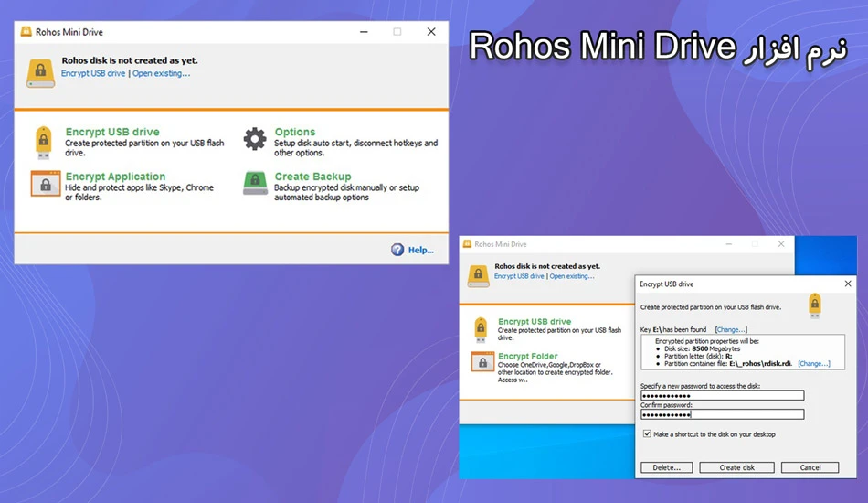Open Encrypt USB drive heading in large window

tap(112, 132)
